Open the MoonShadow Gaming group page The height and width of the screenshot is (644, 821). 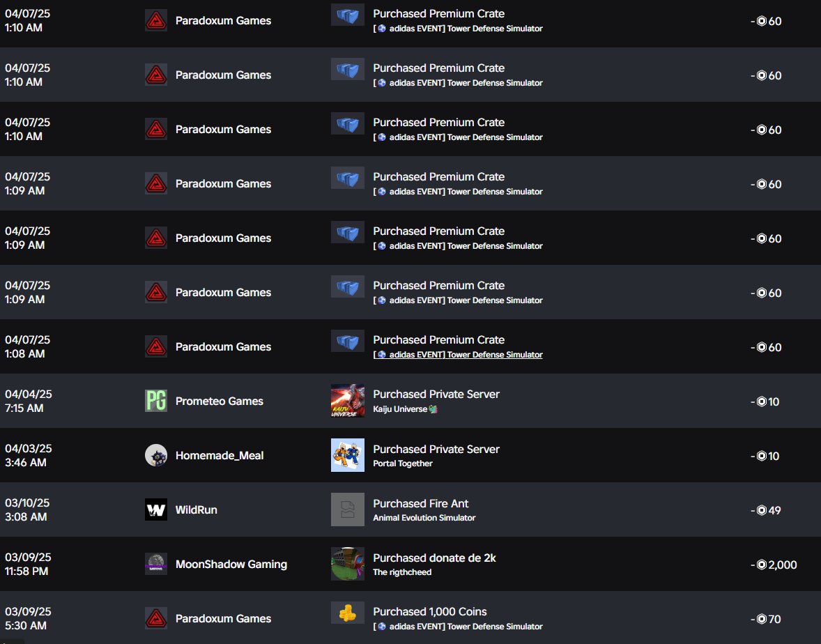click(x=231, y=565)
